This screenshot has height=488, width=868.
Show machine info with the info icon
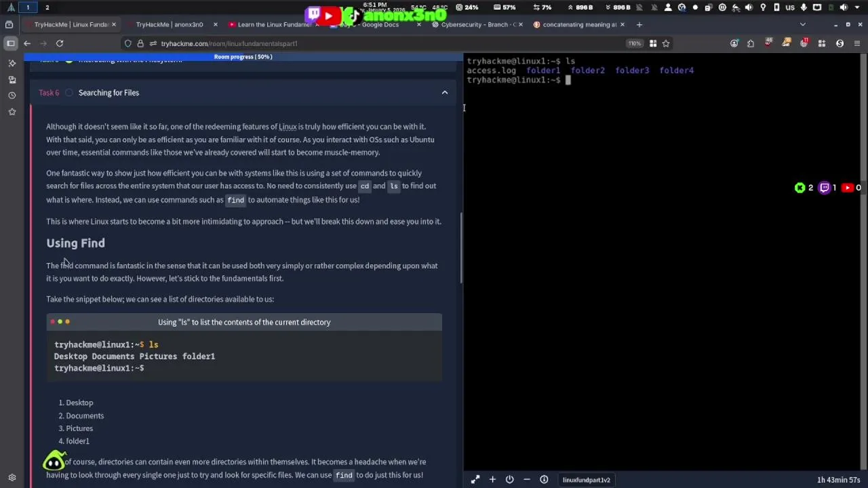(x=544, y=480)
